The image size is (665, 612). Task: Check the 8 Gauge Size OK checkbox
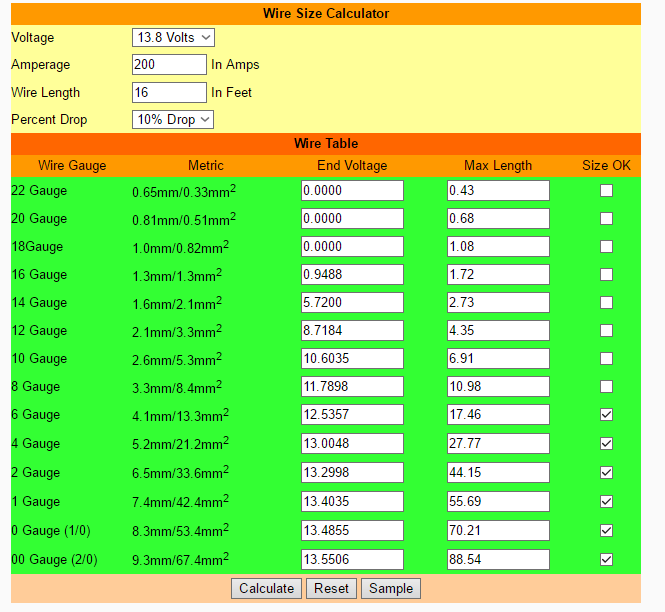(606, 386)
